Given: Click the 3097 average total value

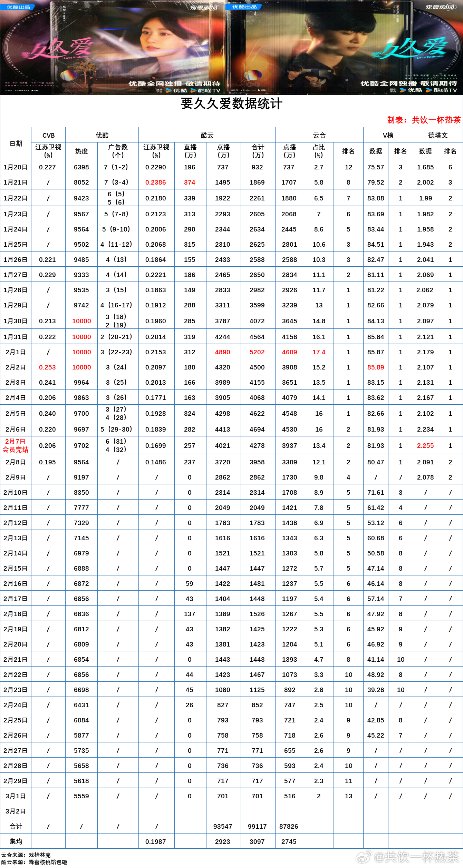Looking at the screenshot, I should click(x=257, y=841).
